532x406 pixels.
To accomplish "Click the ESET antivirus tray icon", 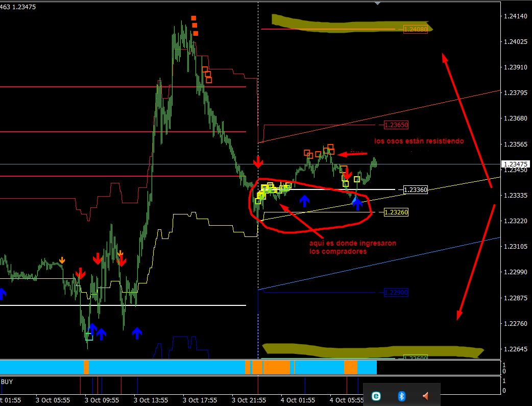I will pos(376,396).
